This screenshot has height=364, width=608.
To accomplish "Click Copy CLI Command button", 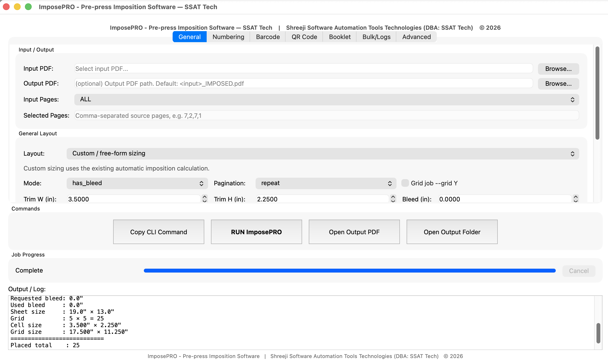I will click(x=159, y=232).
